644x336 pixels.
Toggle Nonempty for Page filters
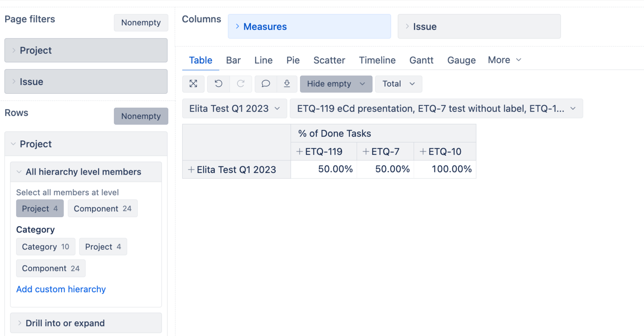pos(141,23)
